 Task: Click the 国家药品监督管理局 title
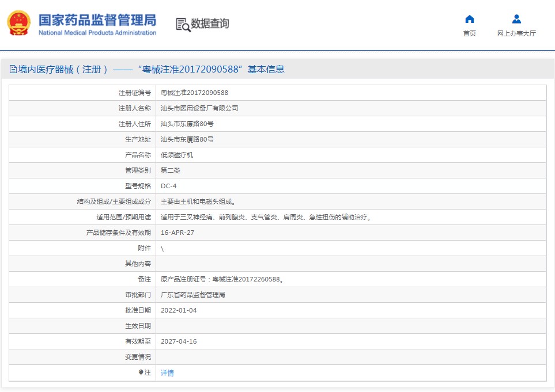click(97, 20)
